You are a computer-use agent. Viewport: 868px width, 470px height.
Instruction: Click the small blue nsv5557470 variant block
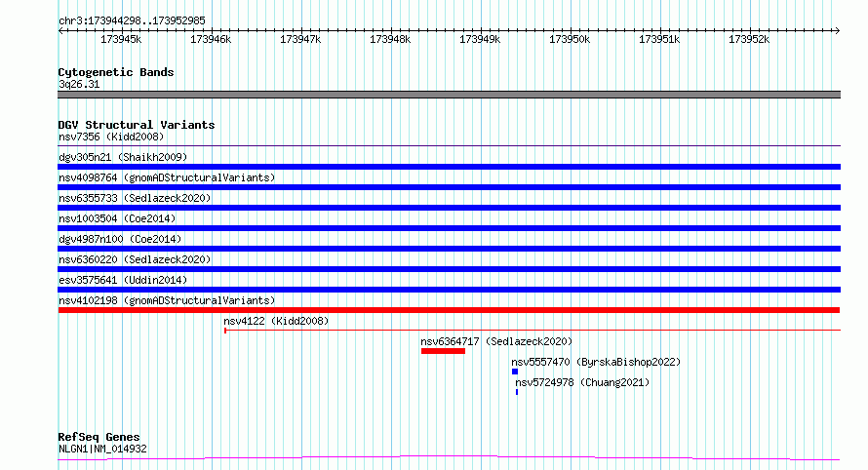515,372
